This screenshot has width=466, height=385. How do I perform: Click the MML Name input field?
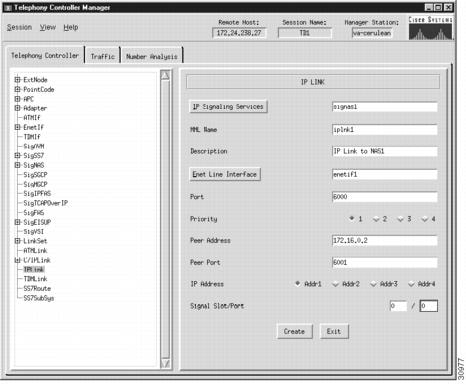(x=385, y=130)
